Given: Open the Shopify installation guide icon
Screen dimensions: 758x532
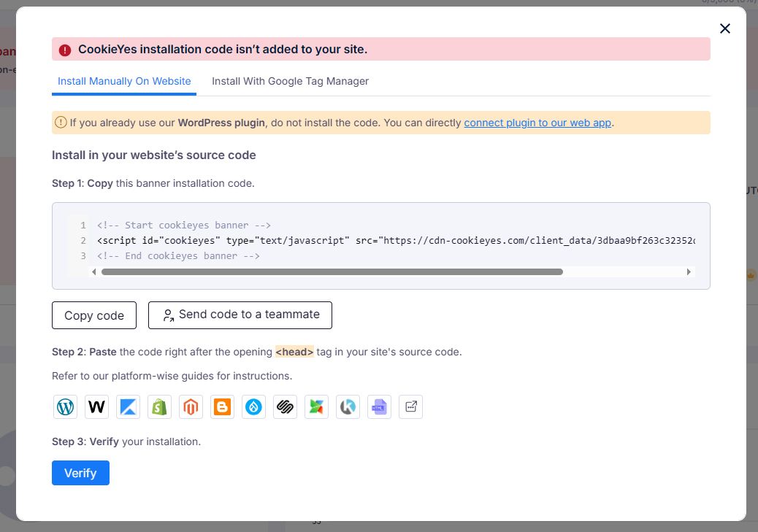Looking at the screenshot, I should pos(159,407).
